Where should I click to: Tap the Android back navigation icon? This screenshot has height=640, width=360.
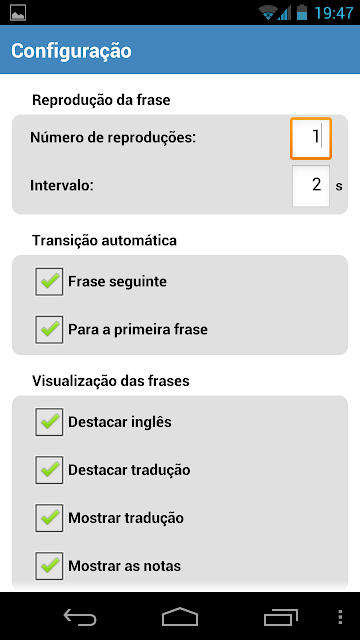coord(80,617)
